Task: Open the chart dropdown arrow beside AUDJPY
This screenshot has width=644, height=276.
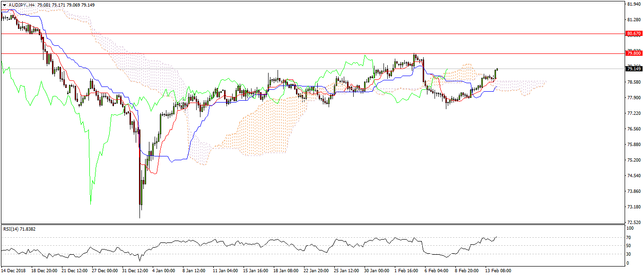Action: click(4, 5)
